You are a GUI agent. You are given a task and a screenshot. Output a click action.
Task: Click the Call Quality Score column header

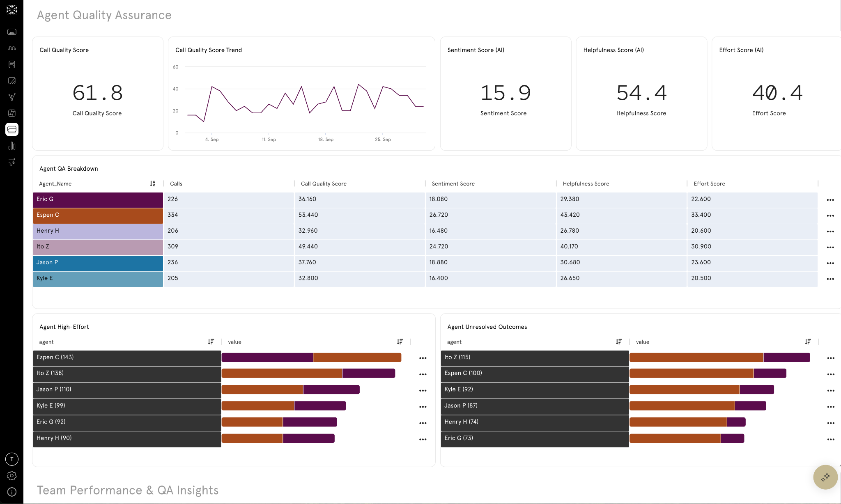click(x=324, y=184)
